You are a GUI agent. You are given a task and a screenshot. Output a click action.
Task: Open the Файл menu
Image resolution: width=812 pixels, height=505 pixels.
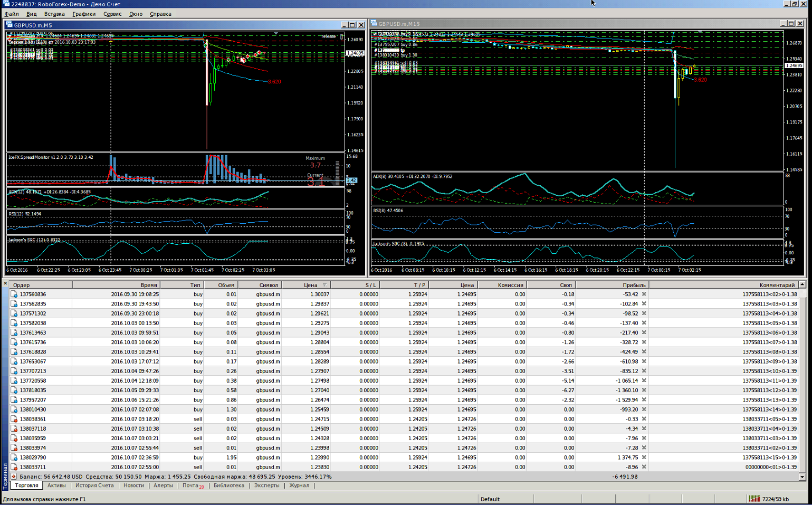pyautogui.click(x=12, y=14)
